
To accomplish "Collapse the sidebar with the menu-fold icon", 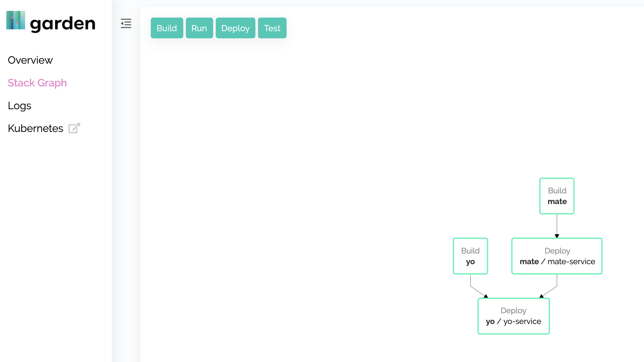I will click(x=126, y=23).
